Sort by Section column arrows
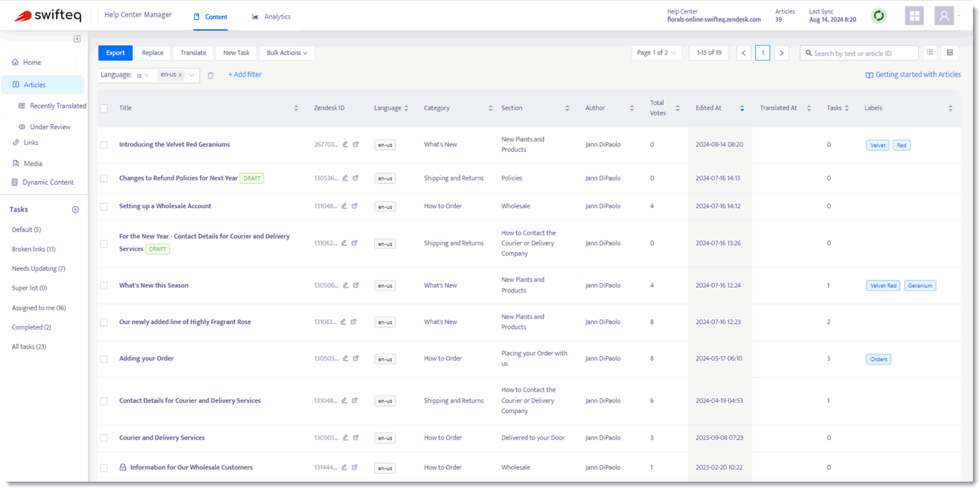The width and height of the screenshot is (980, 488). tap(567, 108)
